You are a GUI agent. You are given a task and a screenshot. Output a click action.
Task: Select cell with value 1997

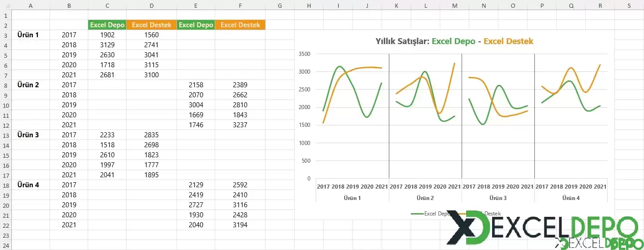(x=107, y=165)
